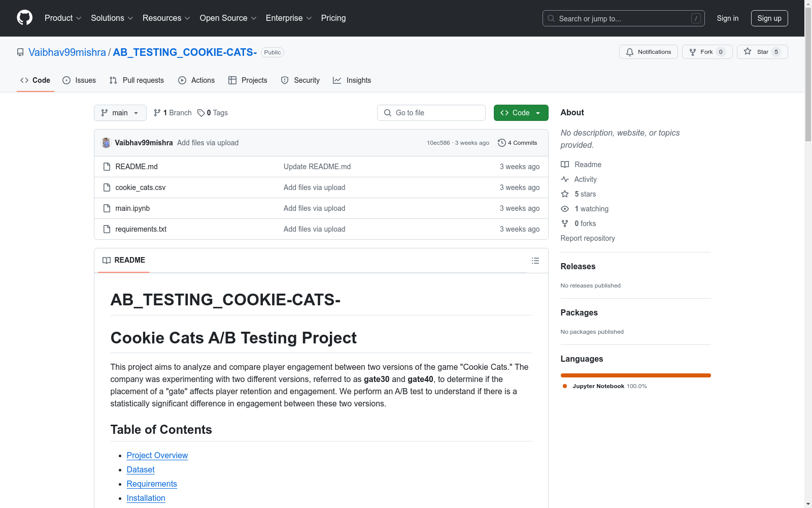Image resolution: width=812 pixels, height=508 pixels.
Task: Click the Projects tab table icon
Action: [232, 80]
